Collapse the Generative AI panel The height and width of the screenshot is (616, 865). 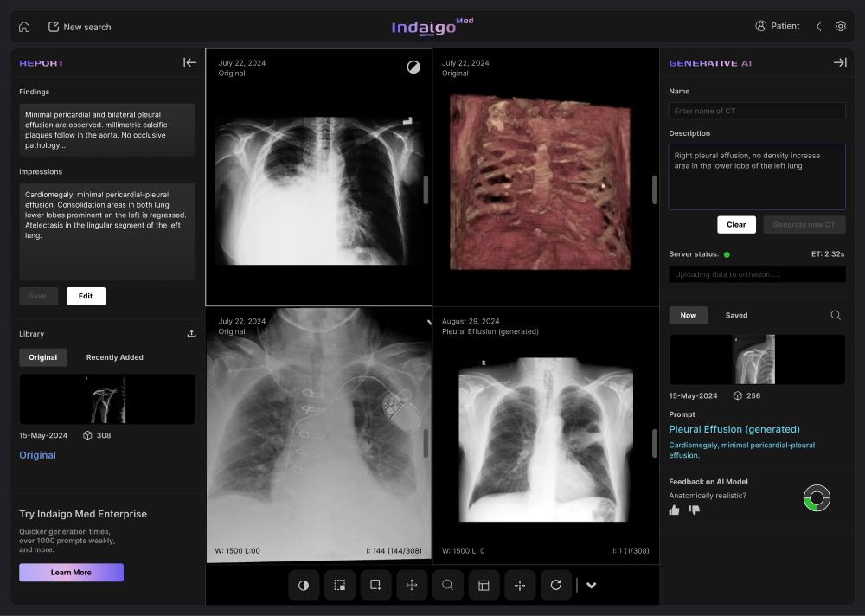tap(840, 63)
